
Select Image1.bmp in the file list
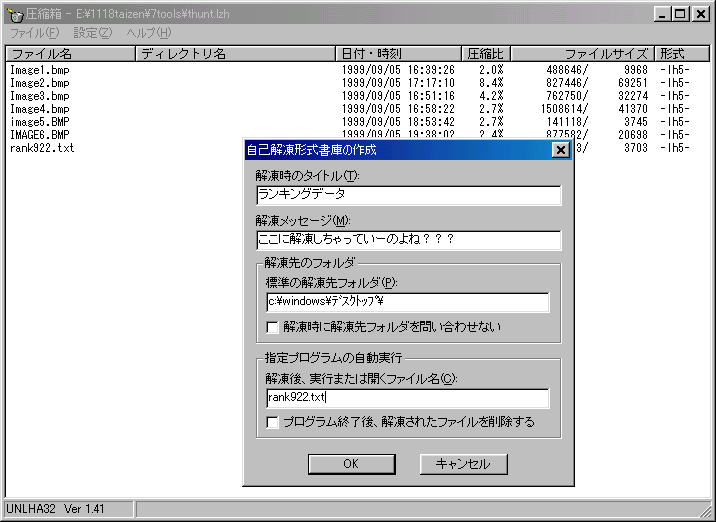pos(39,70)
